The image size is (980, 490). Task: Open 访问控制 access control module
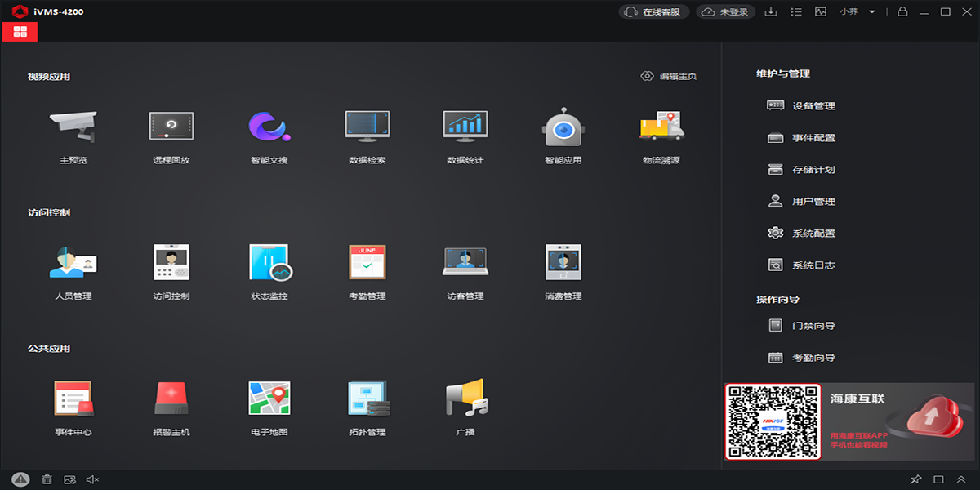pyautogui.click(x=171, y=262)
